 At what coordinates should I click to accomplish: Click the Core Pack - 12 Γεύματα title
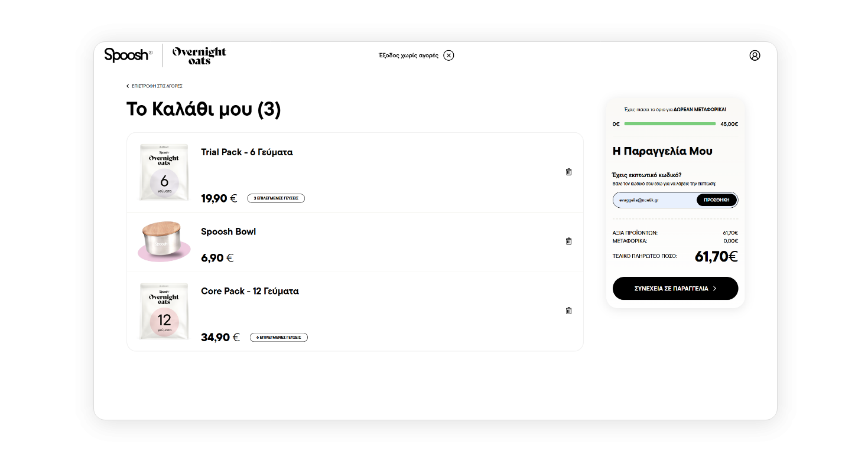pyautogui.click(x=249, y=291)
